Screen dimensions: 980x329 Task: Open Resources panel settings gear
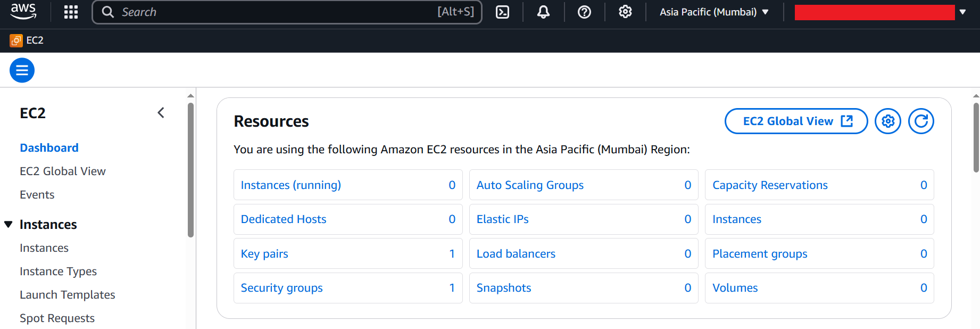point(888,121)
